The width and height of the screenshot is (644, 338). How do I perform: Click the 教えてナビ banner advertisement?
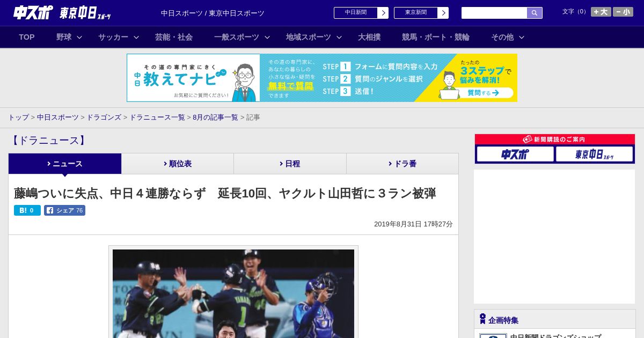(322, 78)
